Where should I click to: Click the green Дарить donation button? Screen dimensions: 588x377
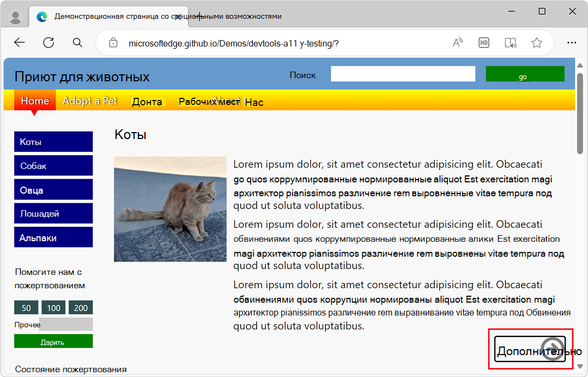[53, 341]
